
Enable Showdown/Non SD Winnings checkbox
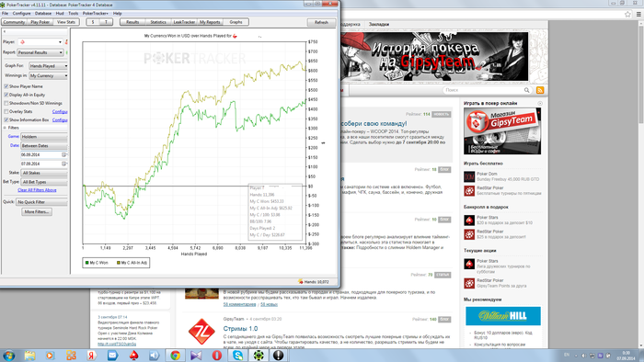tap(6, 103)
